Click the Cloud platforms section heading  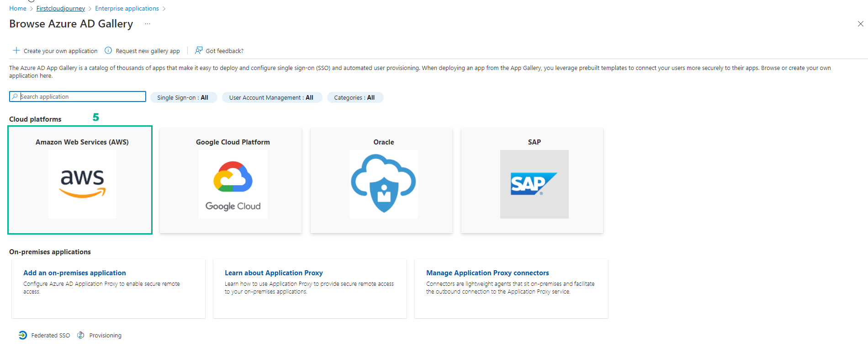[35, 119]
